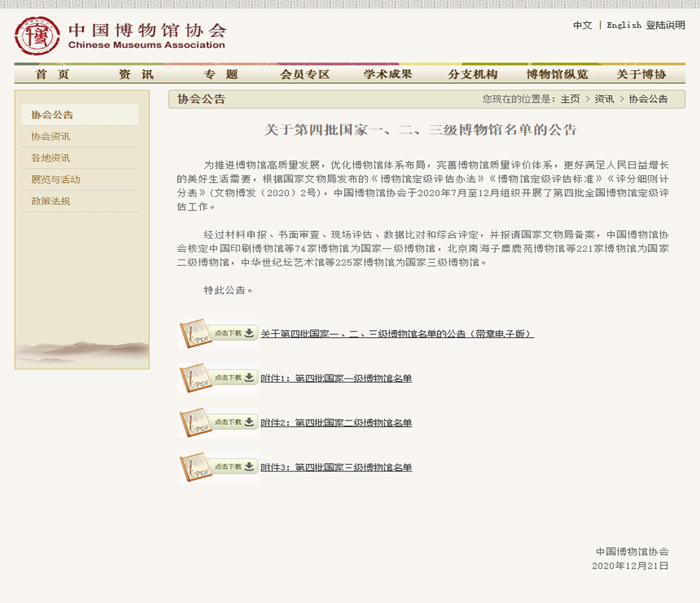The width and height of the screenshot is (700, 603).
Task: Click the download arrow icon on the first attachment
Action: (248, 333)
